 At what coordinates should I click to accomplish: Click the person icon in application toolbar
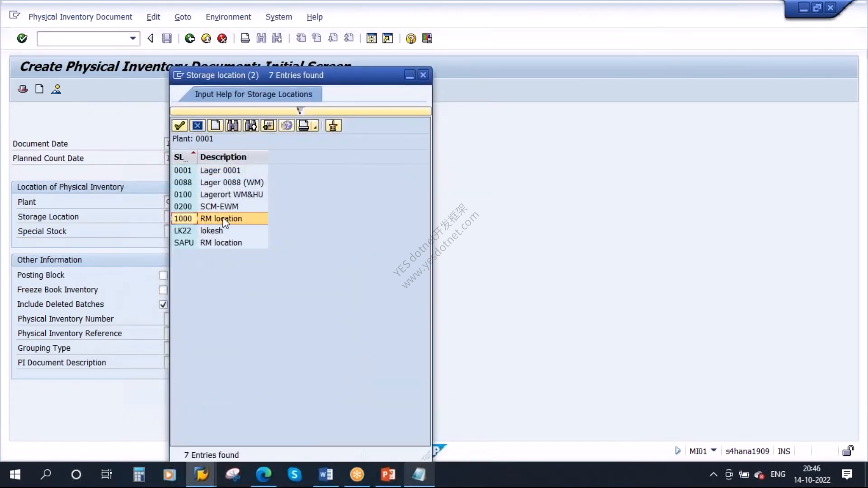[x=56, y=89]
